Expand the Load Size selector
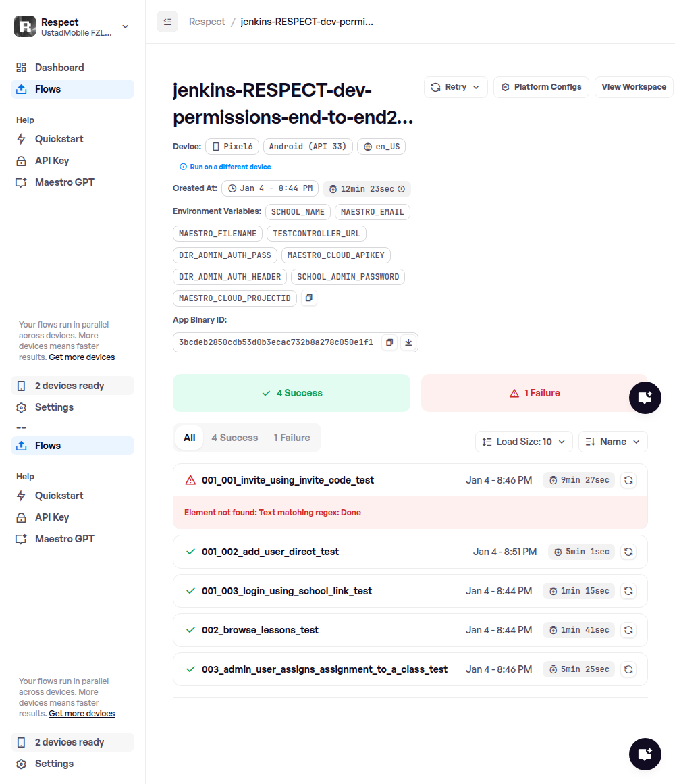 coord(524,442)
